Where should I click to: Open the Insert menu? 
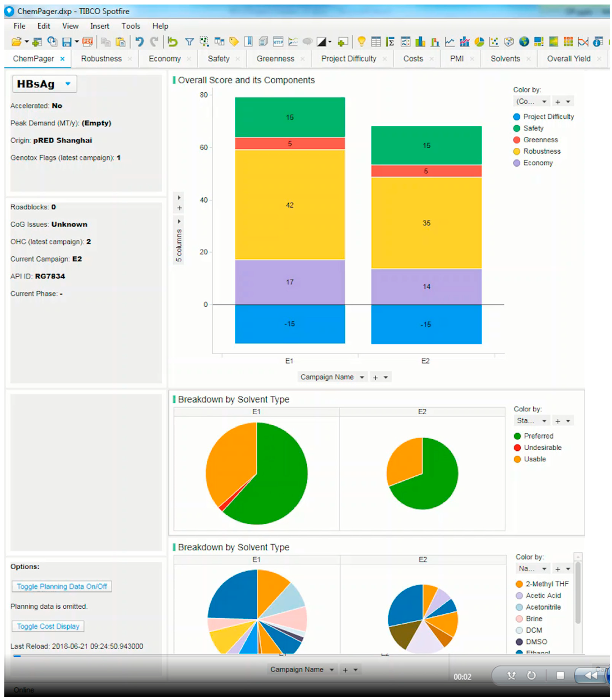99,26
